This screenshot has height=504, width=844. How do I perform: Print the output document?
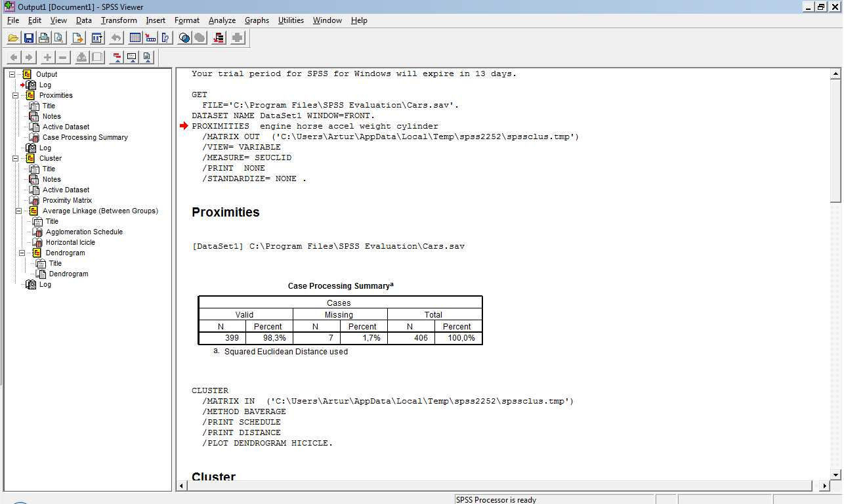(x=44, y=38)
